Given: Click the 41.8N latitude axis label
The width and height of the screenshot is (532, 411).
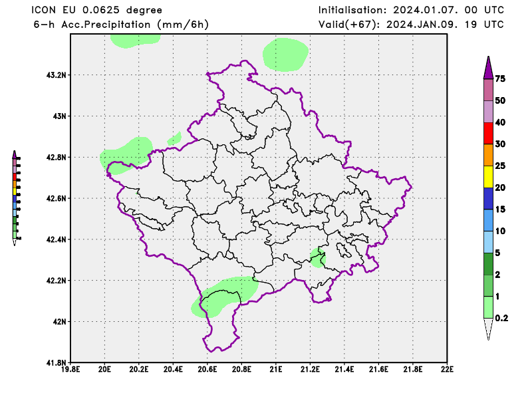Looking at the screenshot, I should point(56,363).
